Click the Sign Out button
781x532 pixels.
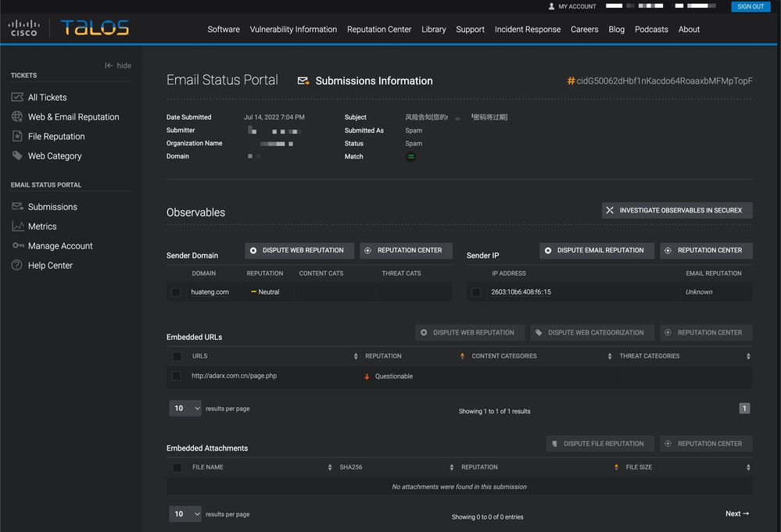(751, 6)
